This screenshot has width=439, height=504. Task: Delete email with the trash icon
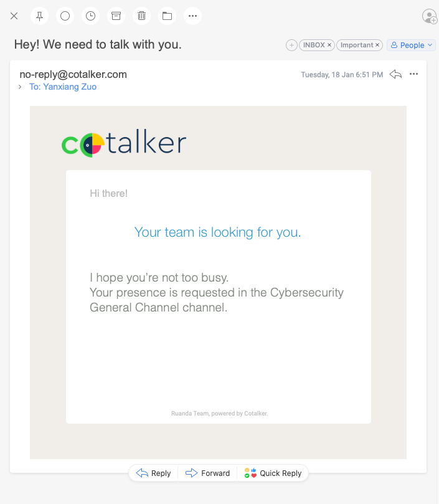[141, 16]
